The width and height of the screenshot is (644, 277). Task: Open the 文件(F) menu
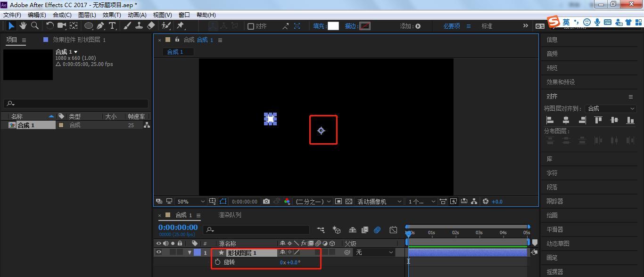point(12,15)
